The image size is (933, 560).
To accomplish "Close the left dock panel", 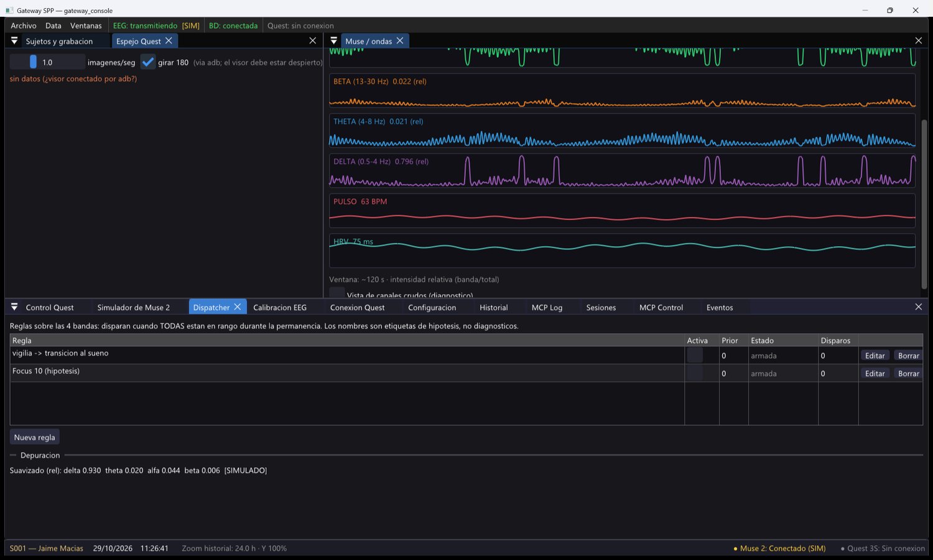I will [x=313, y=40].
